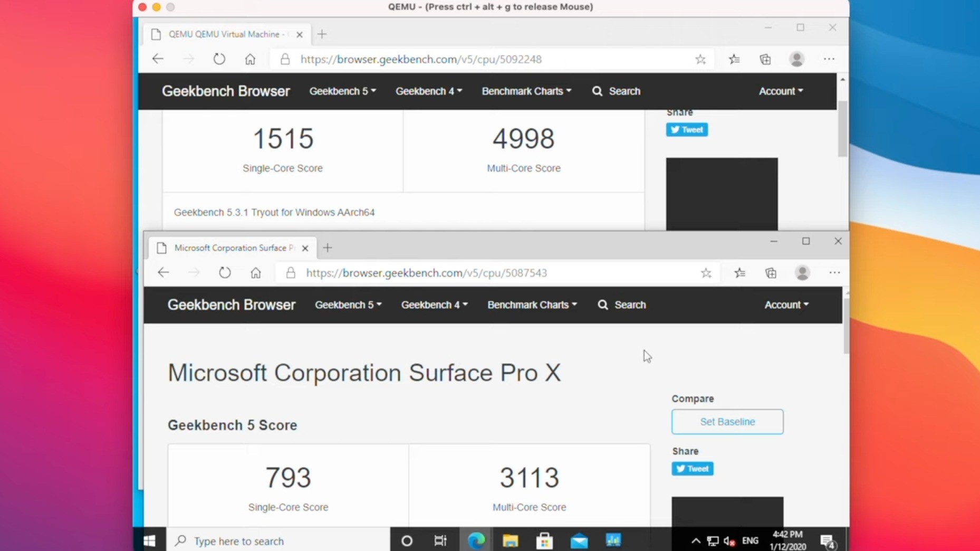
Task: Expand hidden icons in the system tray
Action: (x=696, y=541)
